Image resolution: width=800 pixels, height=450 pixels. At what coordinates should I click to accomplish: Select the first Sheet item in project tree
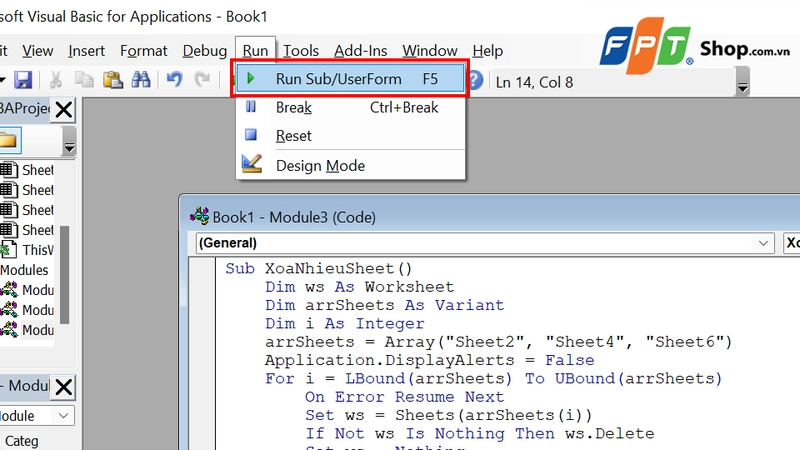tap(27, 170)
